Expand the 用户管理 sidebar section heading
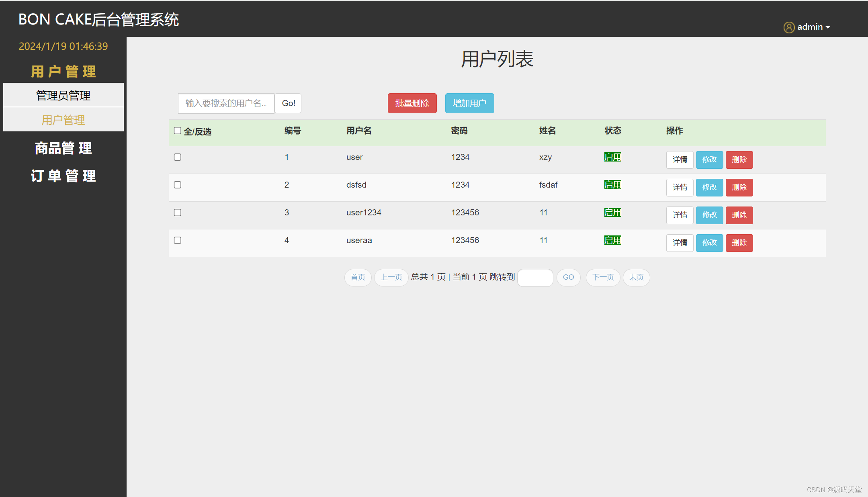 point(63,72)
